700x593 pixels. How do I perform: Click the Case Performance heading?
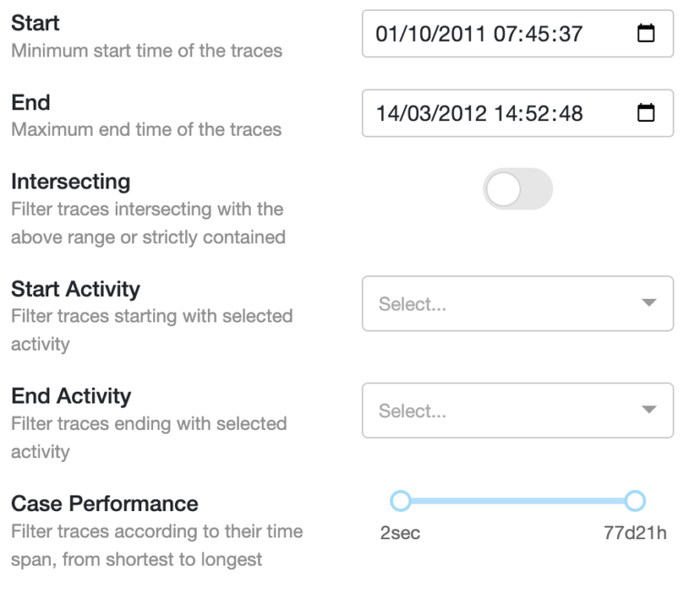pos(104,504)
